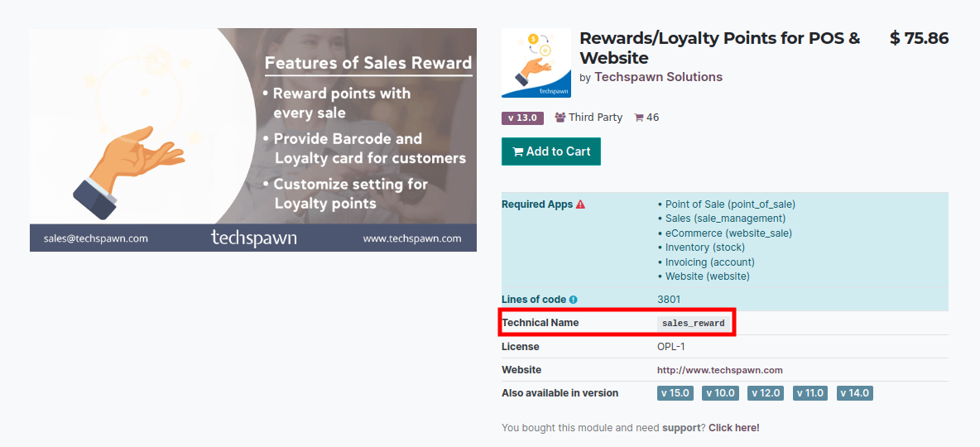Switch to version v 15.0
The image size is (980, 447).
click(x=675, y=393)
